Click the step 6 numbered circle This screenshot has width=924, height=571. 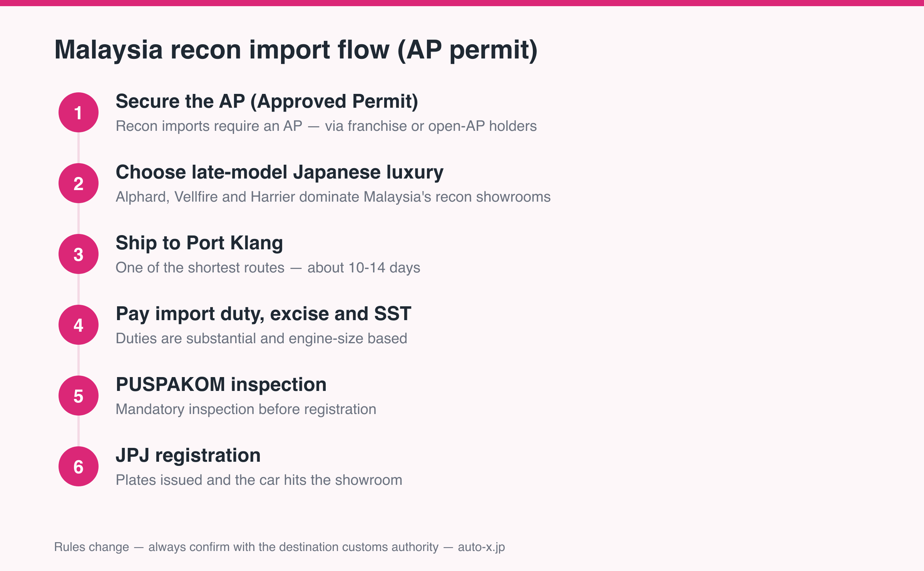click(x=79, y=466)
